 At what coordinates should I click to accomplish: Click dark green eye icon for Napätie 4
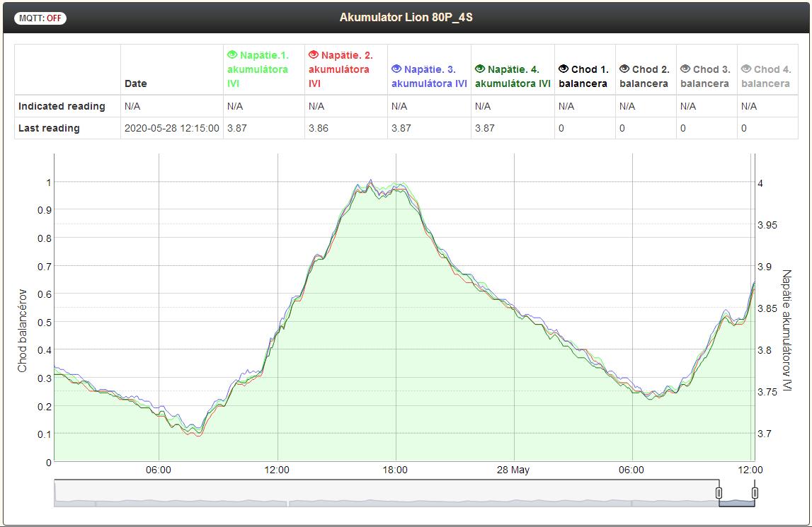click(x=480, y=69)
